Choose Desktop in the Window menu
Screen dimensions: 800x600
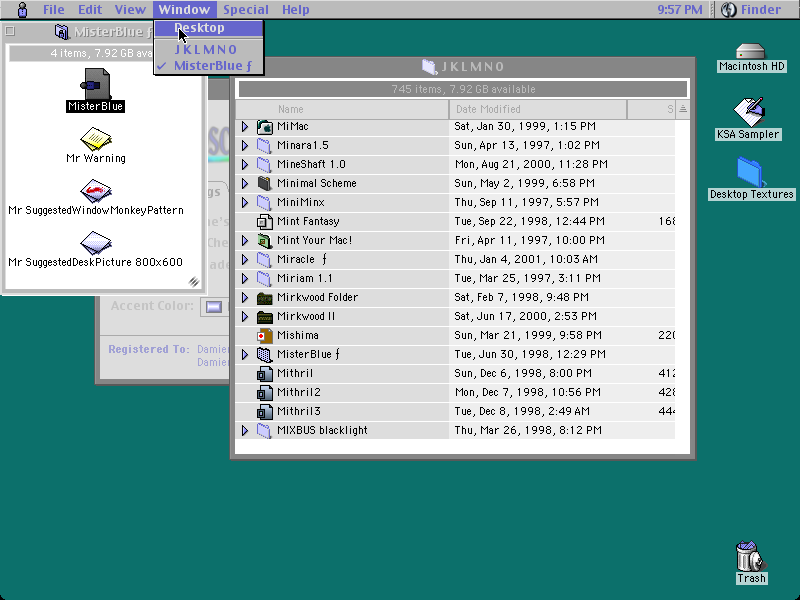click(209, 28)
